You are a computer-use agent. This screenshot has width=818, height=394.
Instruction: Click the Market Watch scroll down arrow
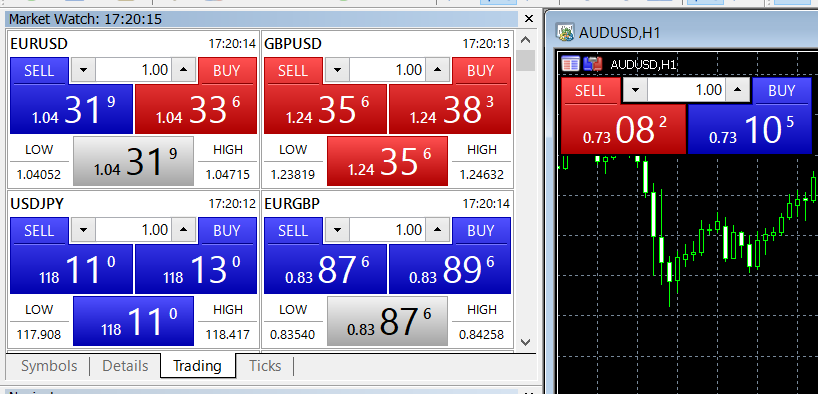click(525, 342)
